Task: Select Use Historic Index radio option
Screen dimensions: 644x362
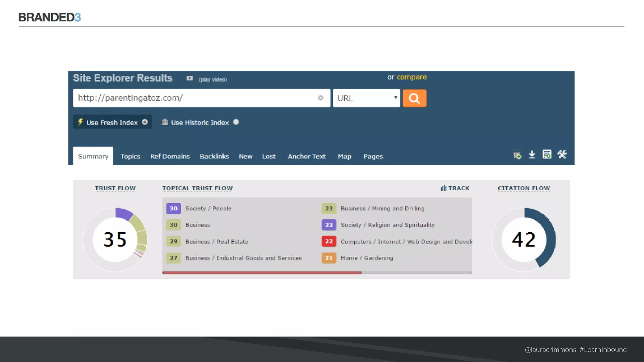Action: (x=236, y=122)
